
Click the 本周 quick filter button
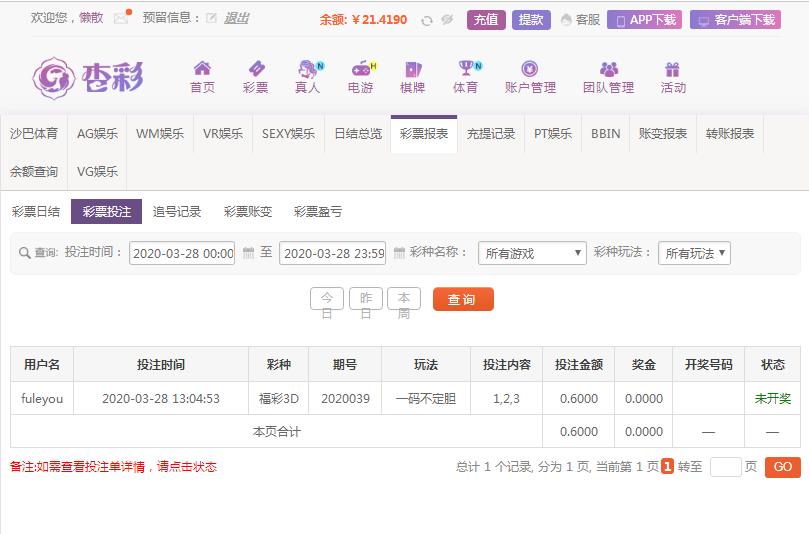[404, 299]
